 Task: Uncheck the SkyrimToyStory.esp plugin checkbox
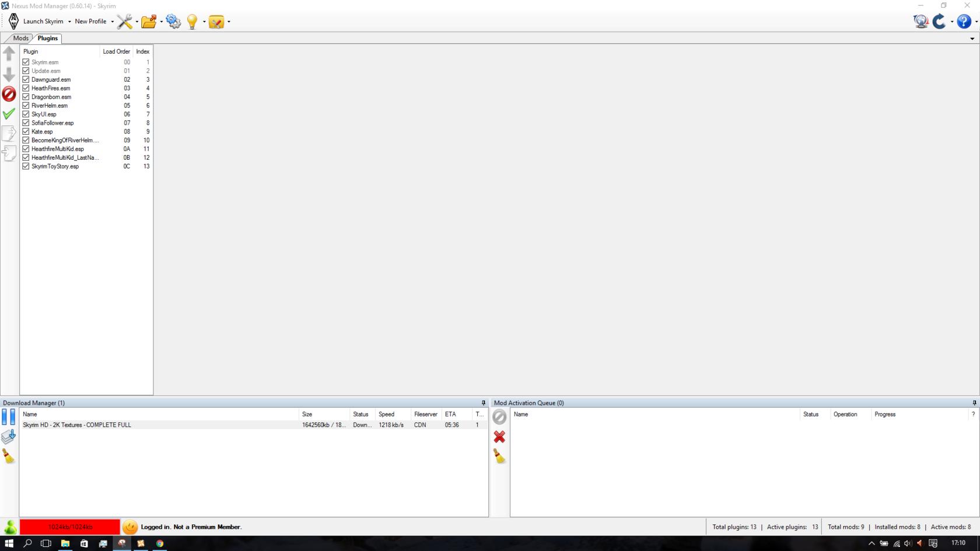click(26, 166)
